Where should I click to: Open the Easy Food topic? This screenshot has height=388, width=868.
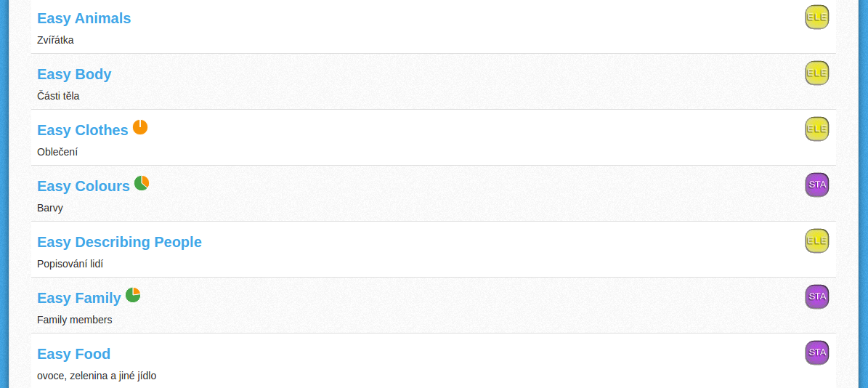[73, 354]
